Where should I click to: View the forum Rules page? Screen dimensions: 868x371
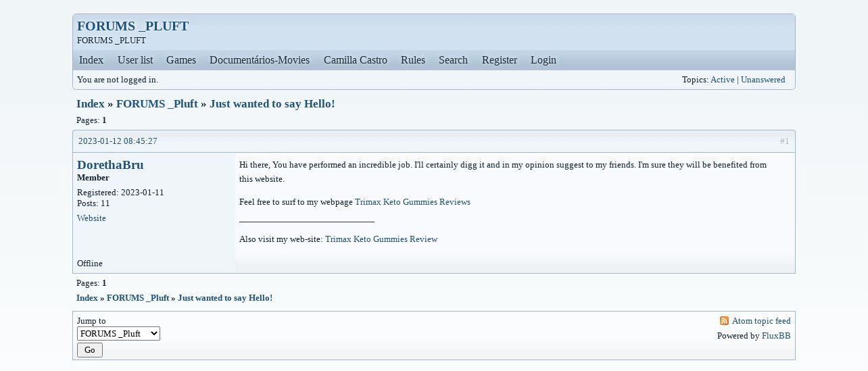pyautogui.click(x=413, y=60)
